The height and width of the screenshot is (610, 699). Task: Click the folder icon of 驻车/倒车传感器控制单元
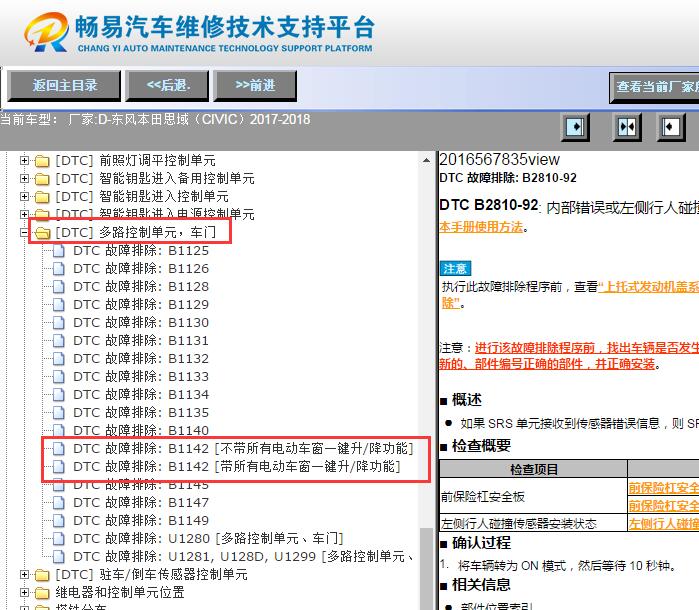click(x=42, y=575)
